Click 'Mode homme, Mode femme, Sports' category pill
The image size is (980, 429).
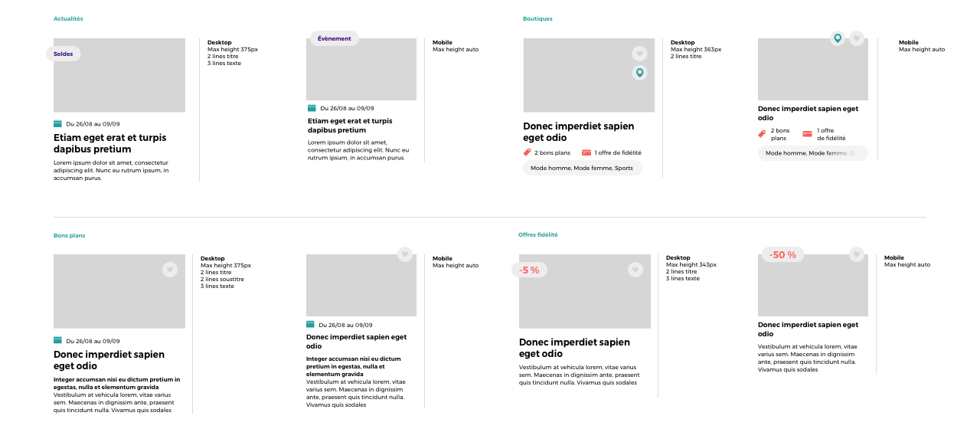pos(583,168)
